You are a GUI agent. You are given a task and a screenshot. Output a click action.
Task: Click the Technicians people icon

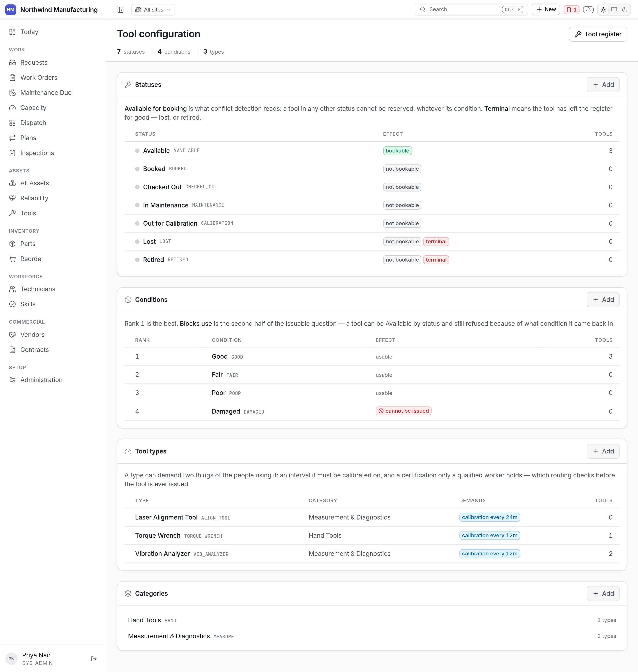pyautogui.click(x=13, y=289)
